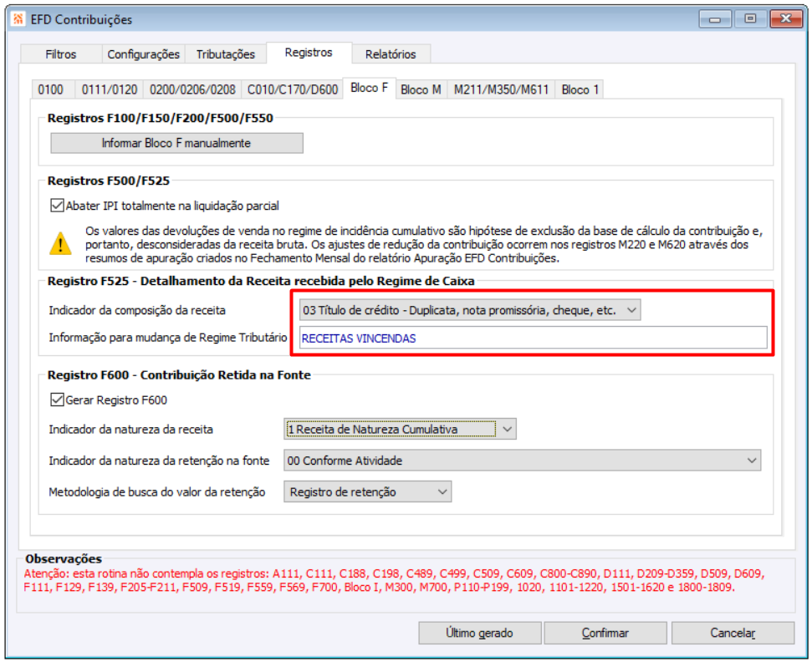This screenshot has height=662, width=812.
Task: Go to the Bloco 1 sub-tab
Action: (580, 89)
